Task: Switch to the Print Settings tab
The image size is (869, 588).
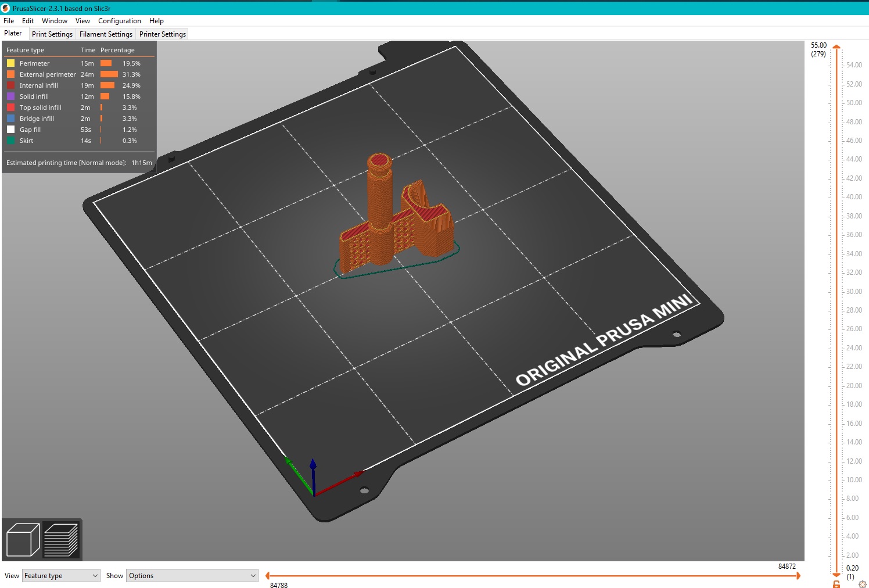Action: tap(52, 34)
